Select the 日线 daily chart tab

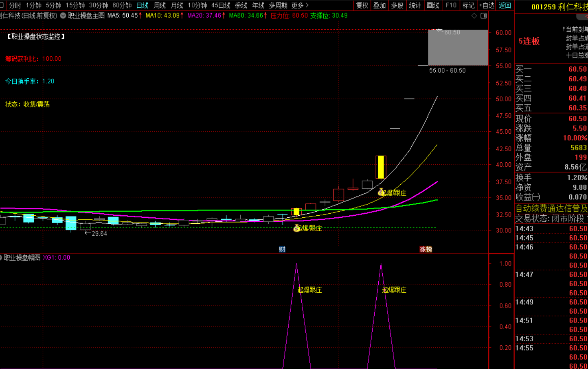click(x=142, y=5)
